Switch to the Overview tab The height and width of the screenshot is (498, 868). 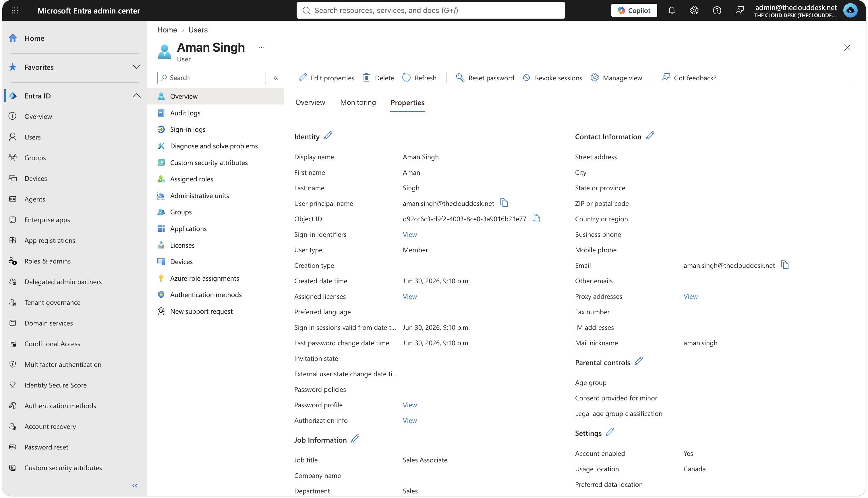(x=310, y=102)
